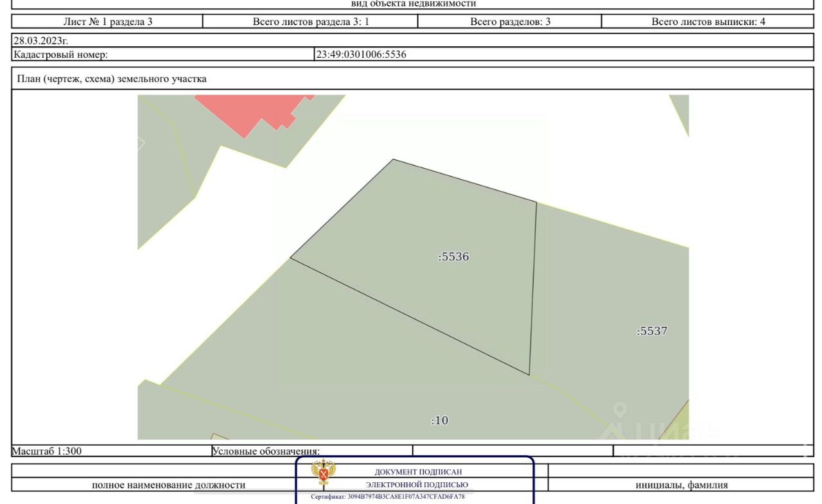The width and height of the screenshot is (822, 504).
Task: Click 'ЭЛЕКТРОННОЙ ПОДПИСЬЮ' stamp text
Action: pos(417,485)
